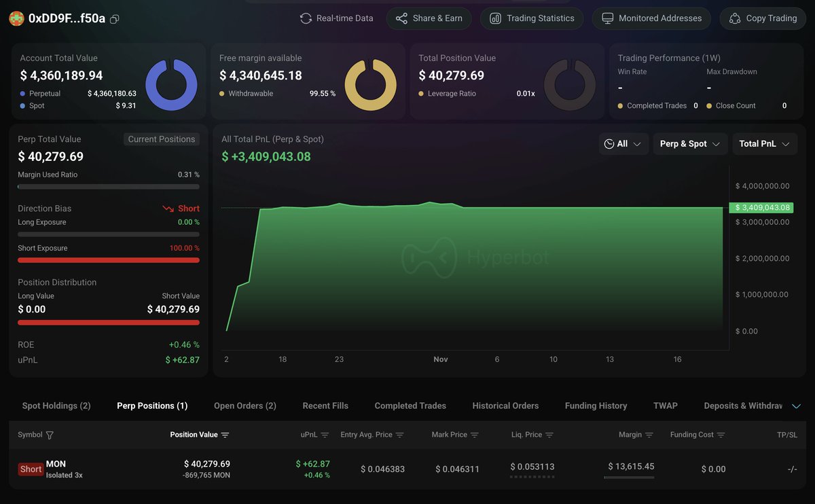Sort by uPnL column icon
The image size is (815, 504).
pos(325,435)
